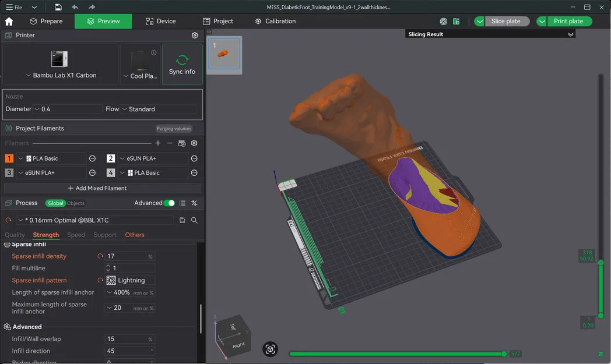Click the Purging volumes button
The image size is (611, 364).
[x=174, y=129]
